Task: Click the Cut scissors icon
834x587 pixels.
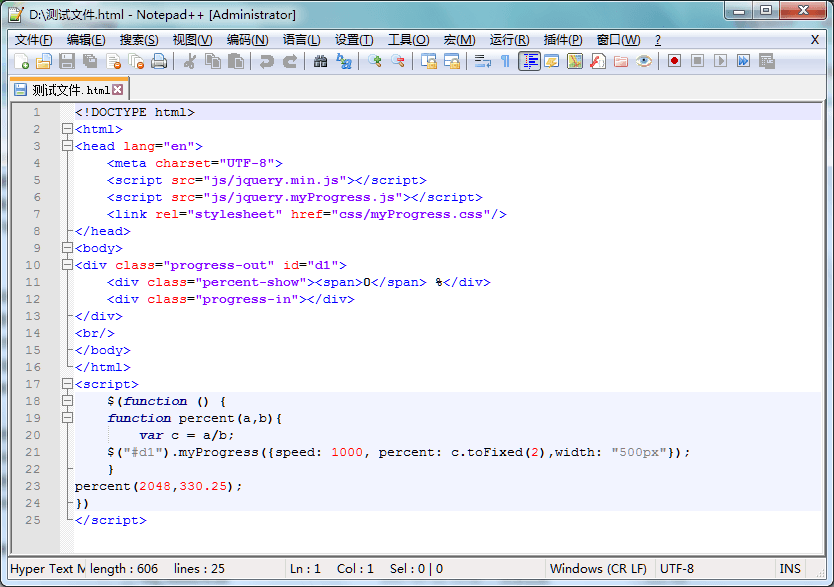Action: 189,62
